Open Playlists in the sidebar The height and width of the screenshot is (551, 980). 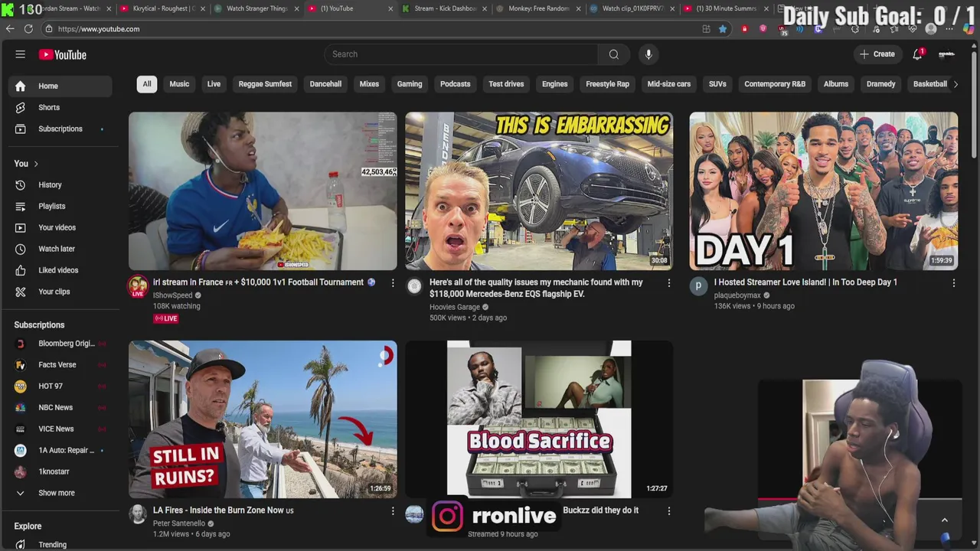click(60, 206)
